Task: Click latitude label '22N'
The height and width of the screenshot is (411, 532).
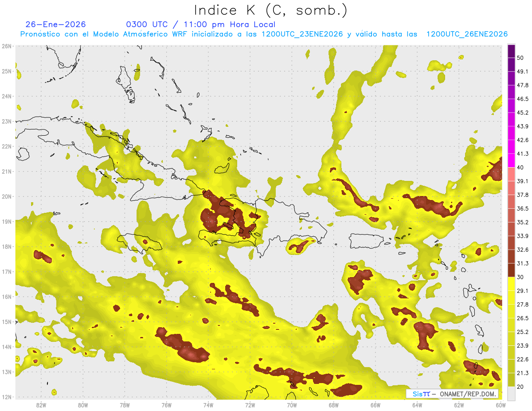Action: pyautogui.click(x=7, y=146)
